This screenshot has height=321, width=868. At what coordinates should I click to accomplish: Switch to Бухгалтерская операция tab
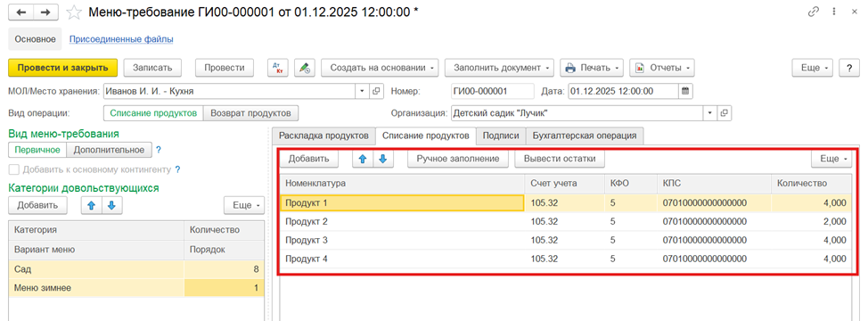coord(584,136)
